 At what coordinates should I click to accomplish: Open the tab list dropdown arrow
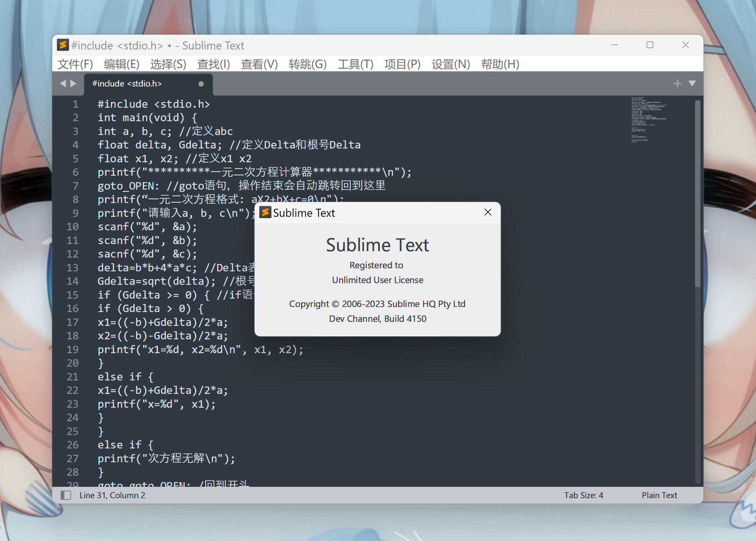[x=692, y=83]
